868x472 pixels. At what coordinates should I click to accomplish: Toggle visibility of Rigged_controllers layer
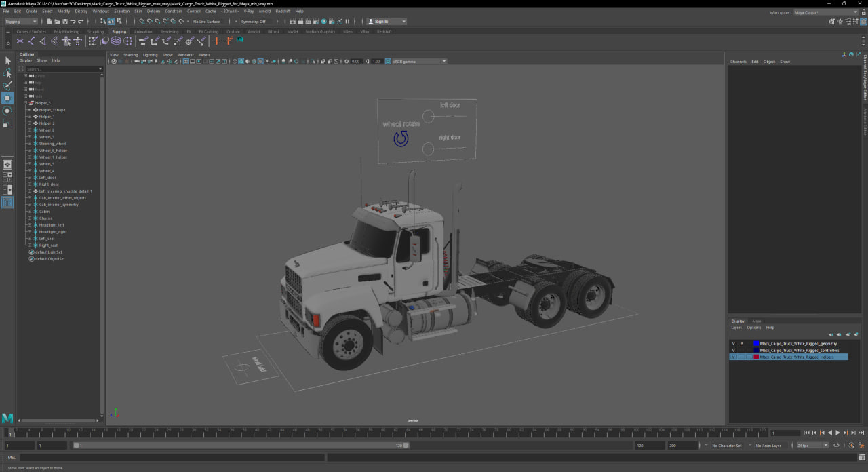[733, 351]
